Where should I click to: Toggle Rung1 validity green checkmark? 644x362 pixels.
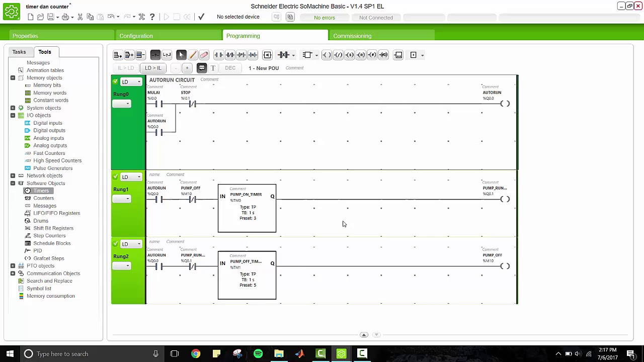tap(115, 176)
